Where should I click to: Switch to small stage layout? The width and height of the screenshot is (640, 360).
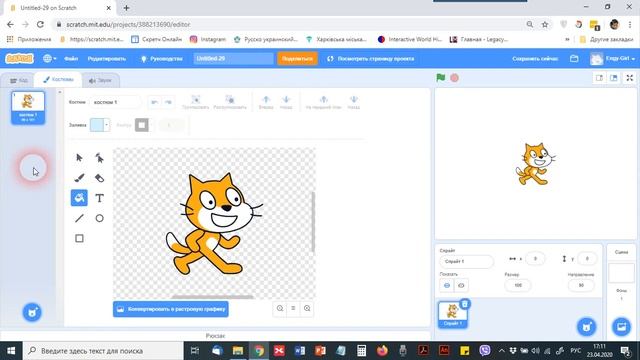pos(599,78)
